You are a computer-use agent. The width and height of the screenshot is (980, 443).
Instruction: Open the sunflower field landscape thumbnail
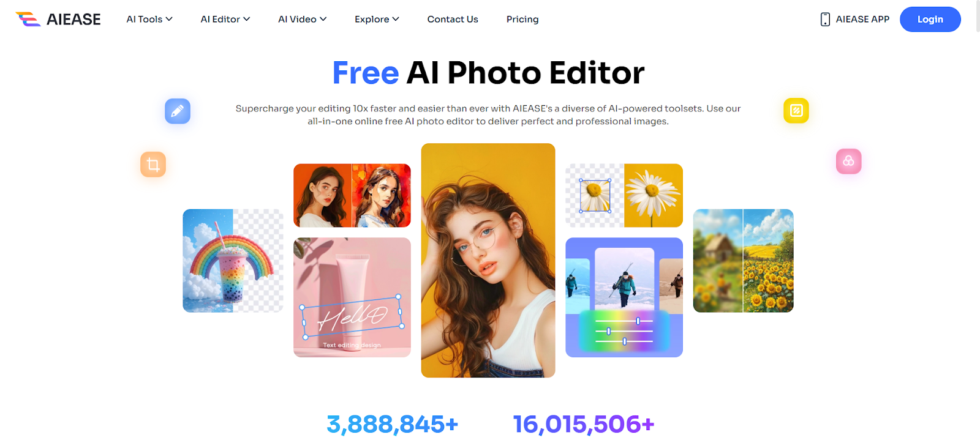click(744, 261)
